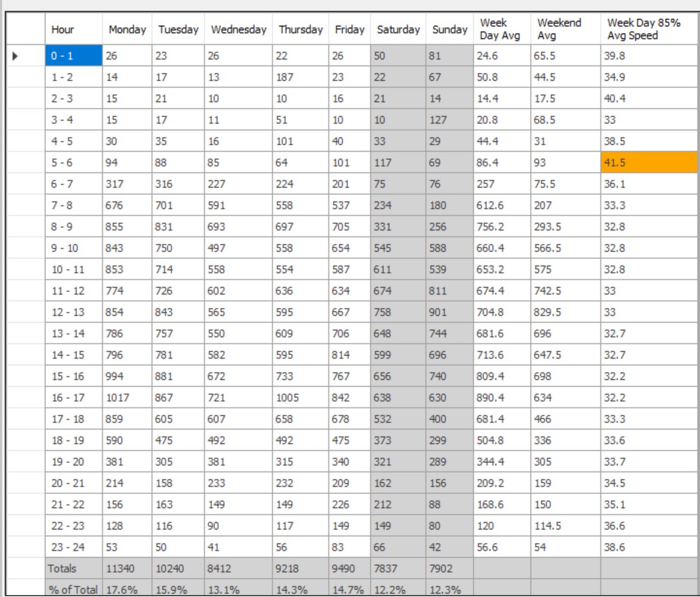
Task: Click the Thursday column header
Action: 300,30
